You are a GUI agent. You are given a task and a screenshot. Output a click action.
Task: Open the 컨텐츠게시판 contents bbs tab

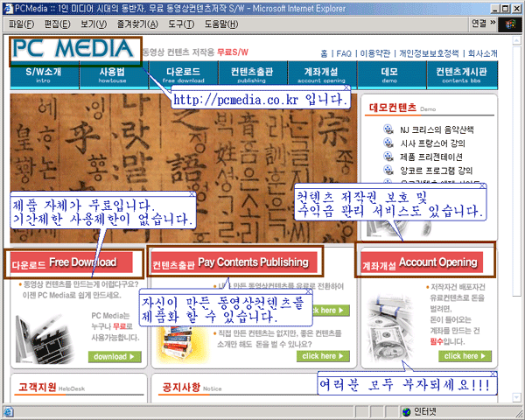pyautogui.click(x=462, y=75)
